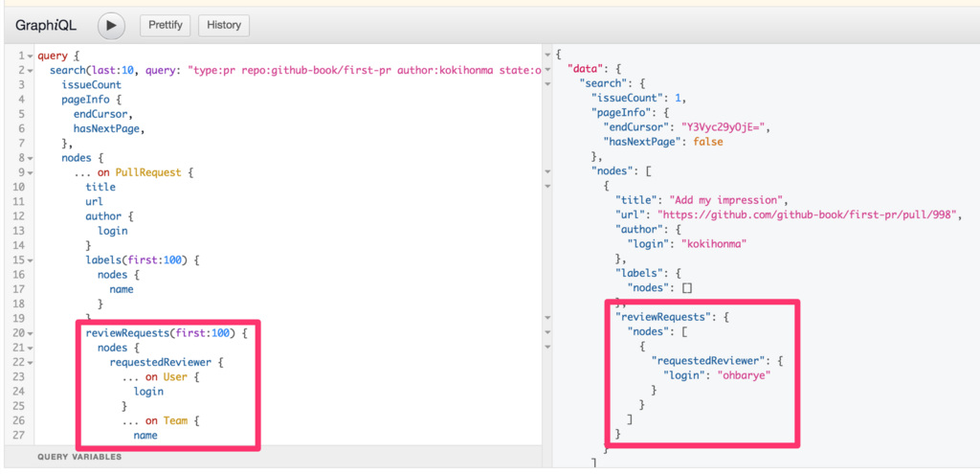Fold the "search" object in the result pane

[x=548, y=83]
